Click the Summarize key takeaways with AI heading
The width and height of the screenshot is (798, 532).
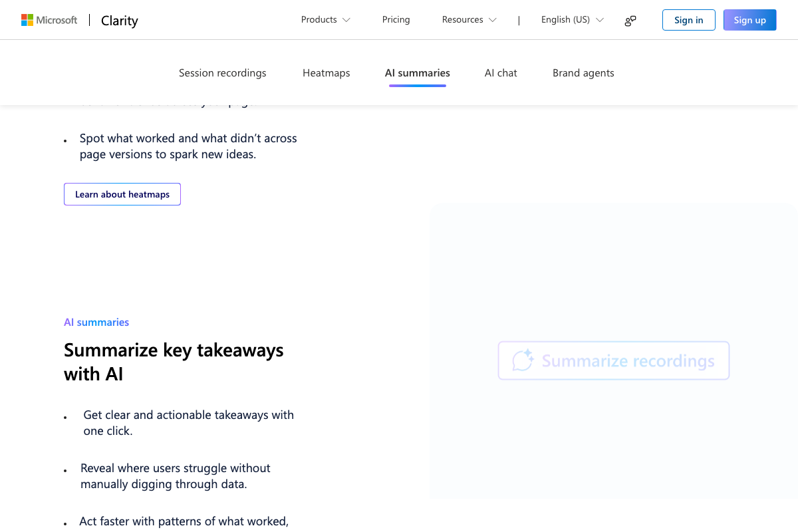(x=174, y=362)
